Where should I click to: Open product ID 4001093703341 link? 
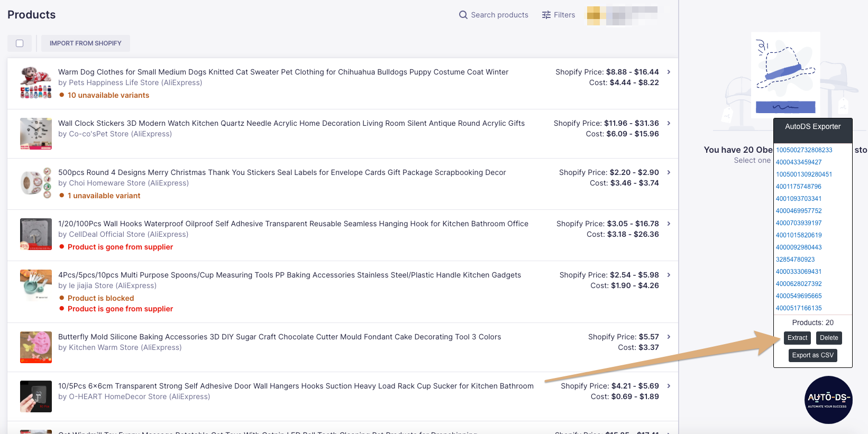799,199
